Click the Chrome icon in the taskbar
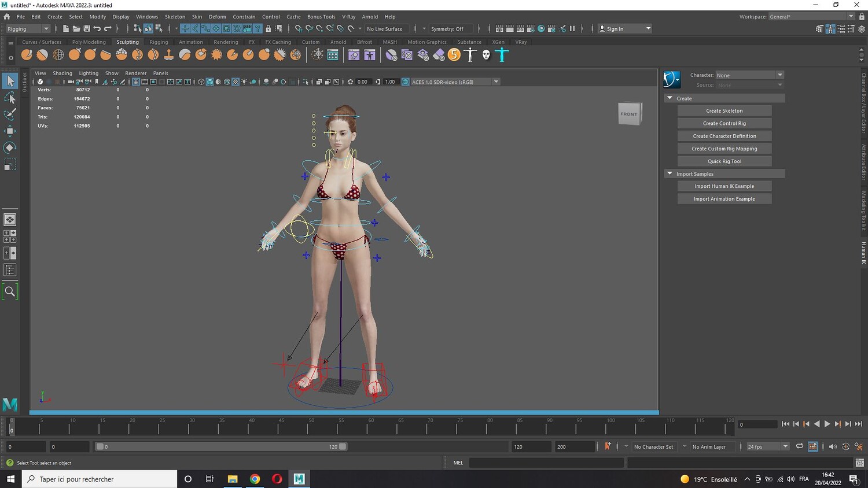The image size is (868, 488). click(x=255, y=479)
